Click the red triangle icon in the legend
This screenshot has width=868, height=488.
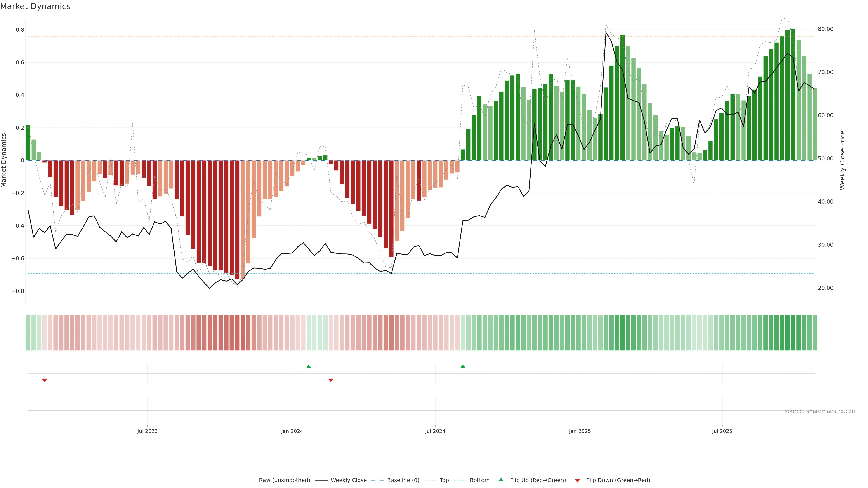tap(577, 480)
